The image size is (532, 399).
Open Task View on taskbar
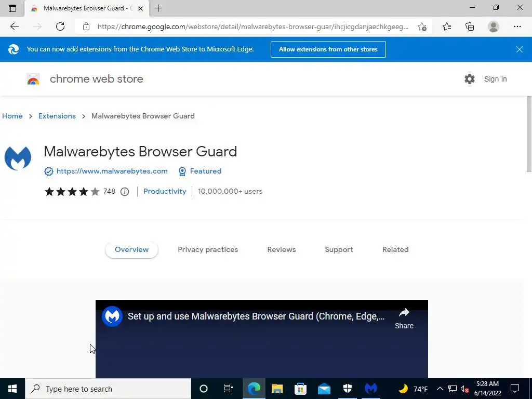coord(229,389)
